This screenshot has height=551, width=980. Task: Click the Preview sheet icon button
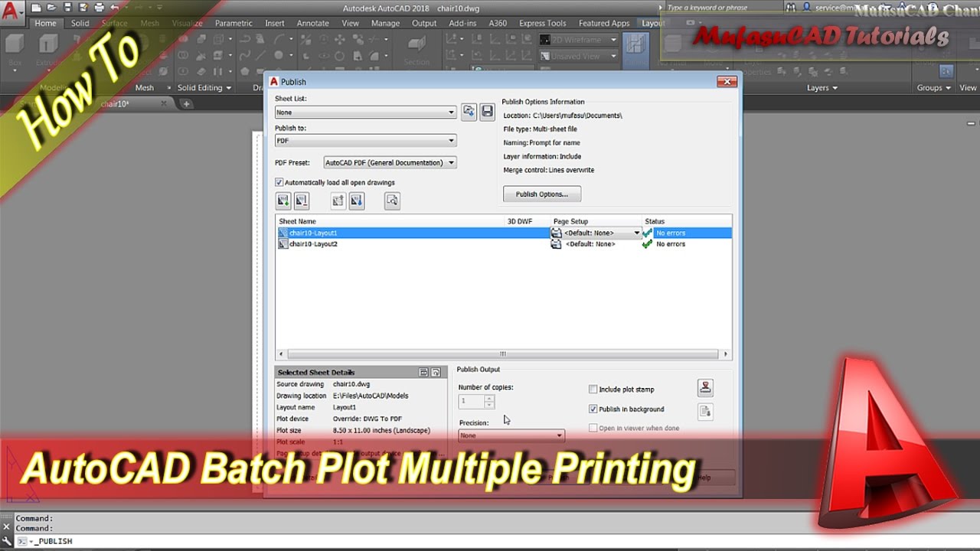[x=392, y=201]
